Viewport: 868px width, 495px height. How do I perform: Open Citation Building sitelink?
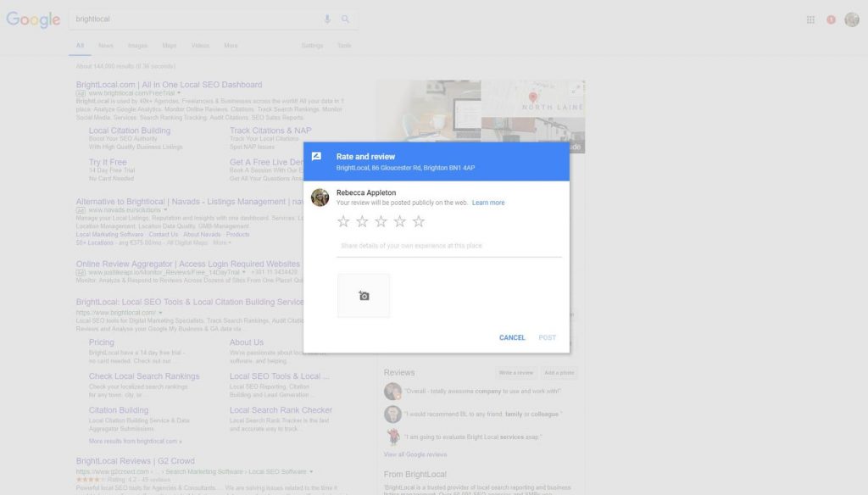(x=119, y=410)
